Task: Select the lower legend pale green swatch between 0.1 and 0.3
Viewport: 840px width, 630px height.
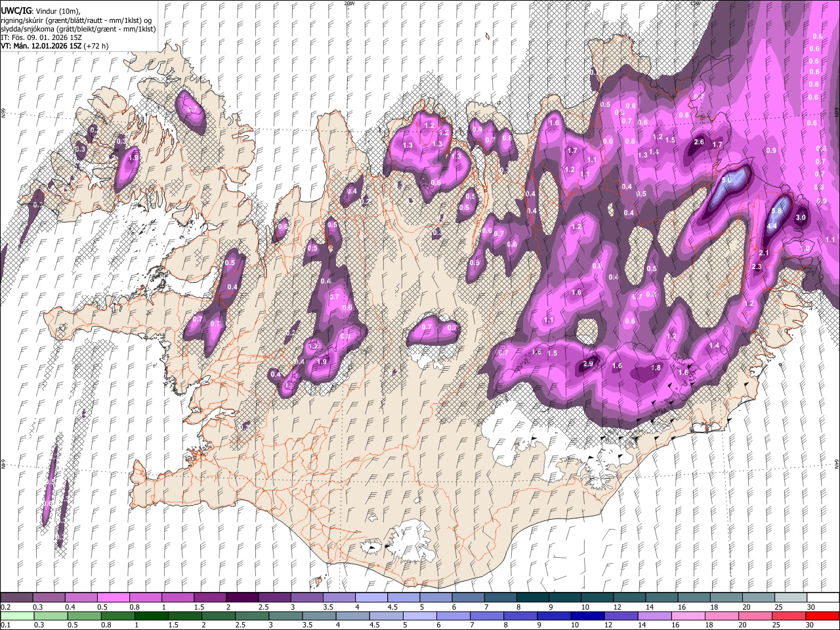Action: tap(17, 616)
